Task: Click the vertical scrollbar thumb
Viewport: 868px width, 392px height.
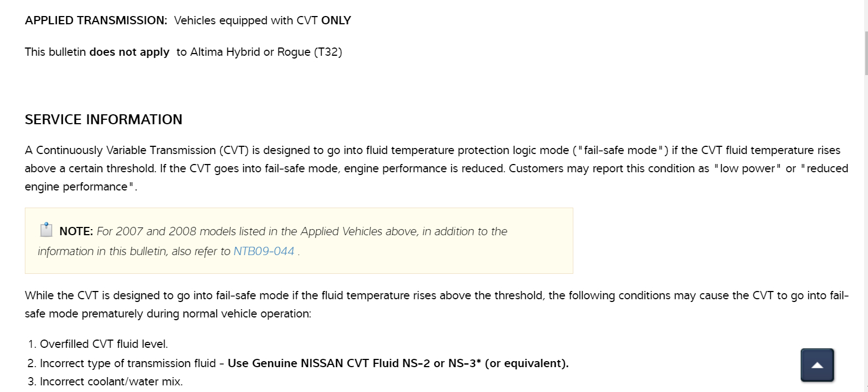Action: (866, 52)
